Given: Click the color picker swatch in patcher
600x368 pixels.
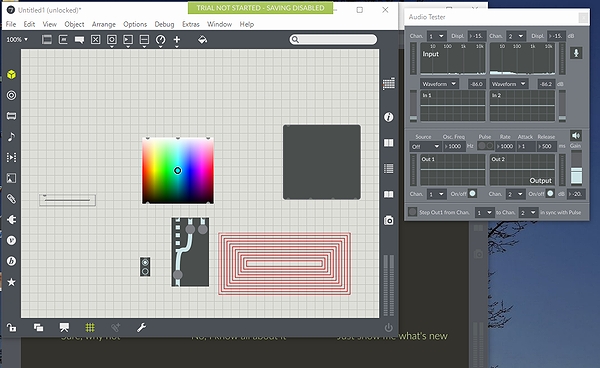Looking at the screenshot, I should [178, 171].
